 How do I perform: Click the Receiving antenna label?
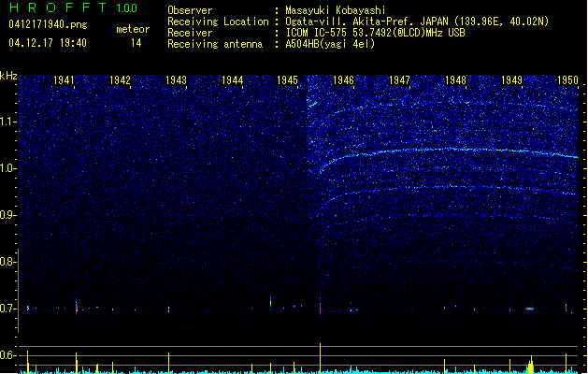click(215, 44)
